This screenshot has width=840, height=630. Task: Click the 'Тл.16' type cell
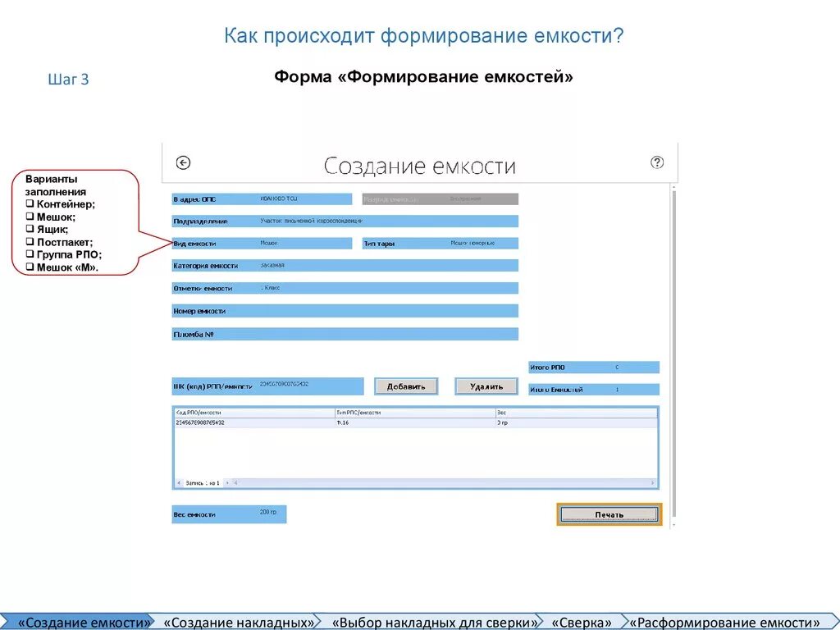pyautogui.click(x=415, y=422)
